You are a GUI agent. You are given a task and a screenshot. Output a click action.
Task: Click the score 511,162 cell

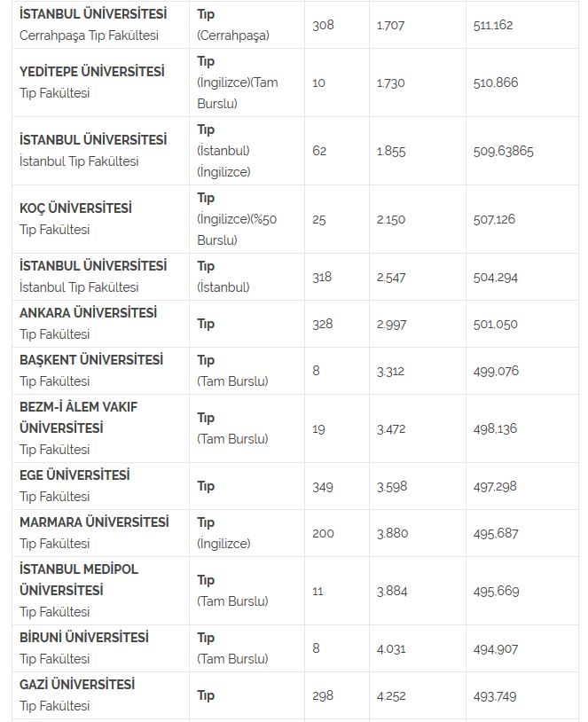[493, 25]
